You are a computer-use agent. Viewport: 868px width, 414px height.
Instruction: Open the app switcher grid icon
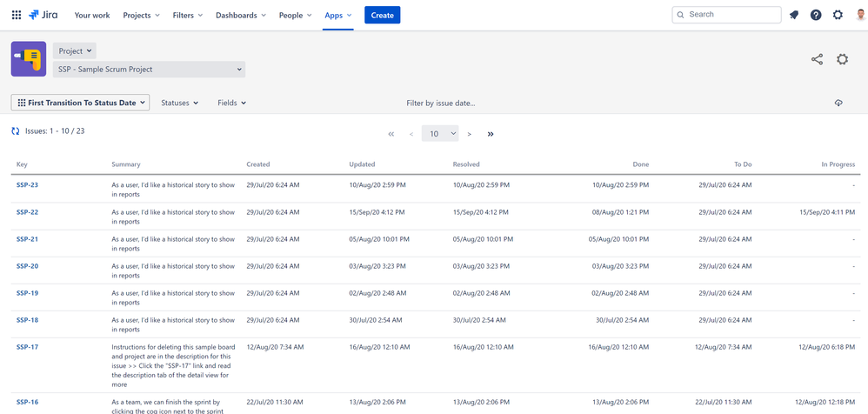[x=17, y=16]
